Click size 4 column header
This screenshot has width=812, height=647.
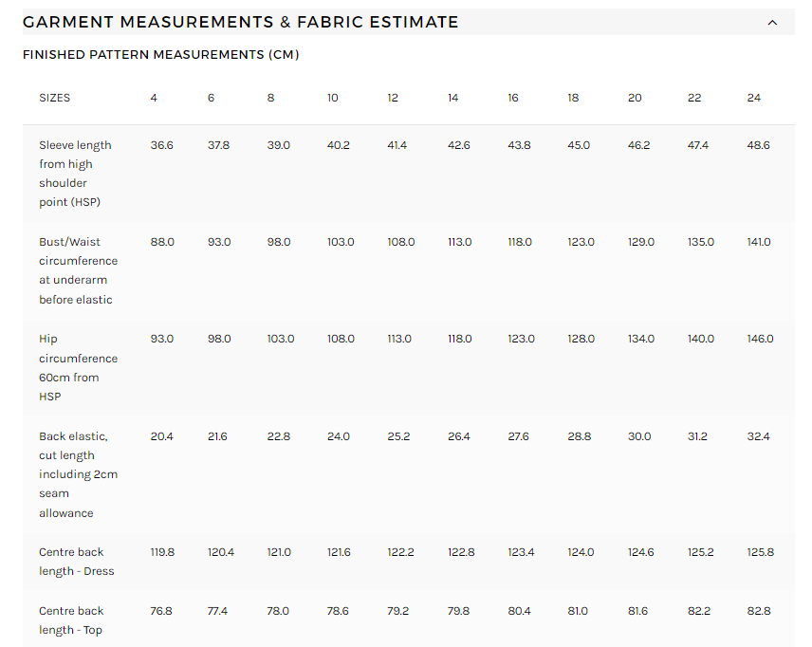pos(154,98)
